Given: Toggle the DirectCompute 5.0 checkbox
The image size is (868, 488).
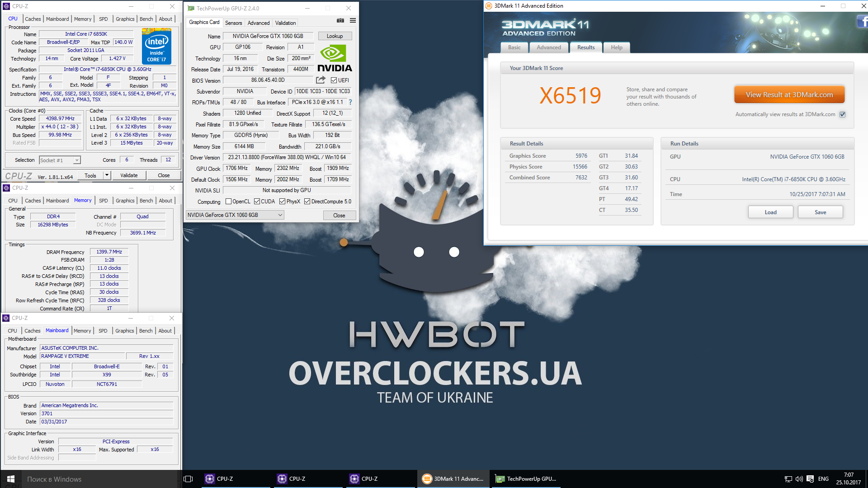Looking at the screenshot, I should (307, 202).
